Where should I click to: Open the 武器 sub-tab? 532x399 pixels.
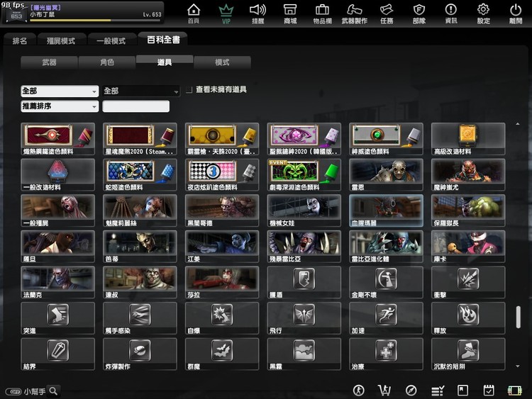click(x=49, y=62)
